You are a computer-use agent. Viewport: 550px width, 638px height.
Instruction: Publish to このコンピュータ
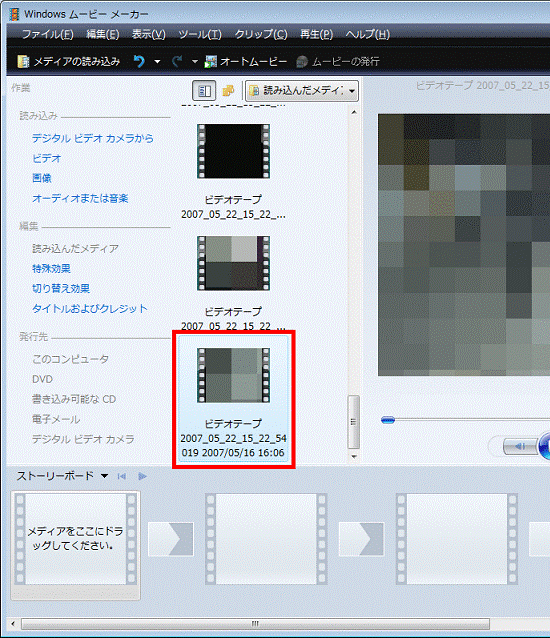click(x=70, y=359)
